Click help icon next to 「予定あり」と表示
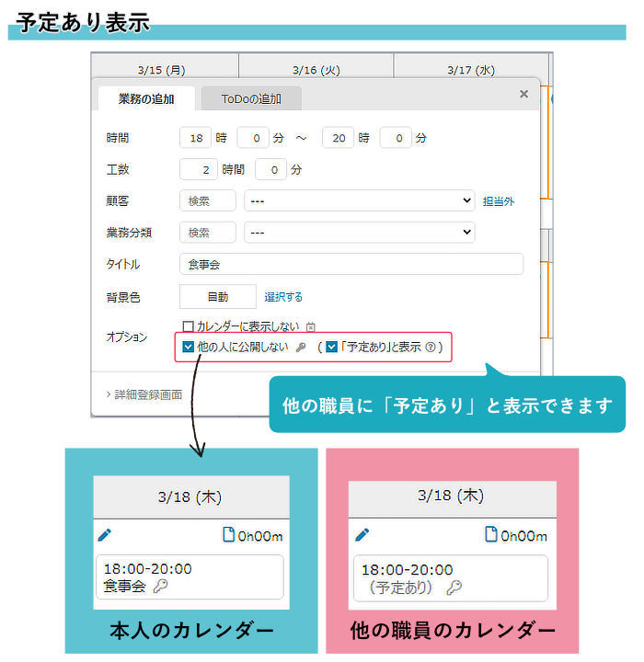The width and height of the screenshot is (644, 662). [x=430, y=348]
